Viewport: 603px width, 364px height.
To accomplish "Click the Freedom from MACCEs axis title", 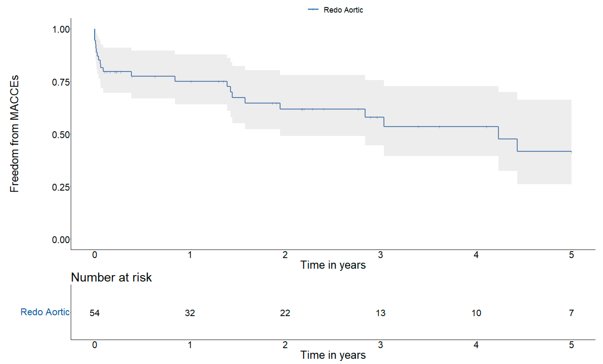I will coord(14,134).
